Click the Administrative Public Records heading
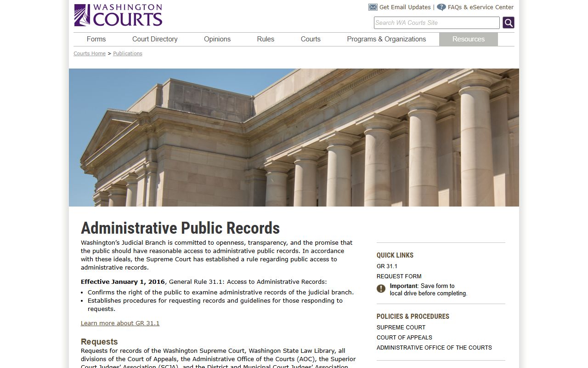This screenshot has width=588, height=368. pos(180,228)
